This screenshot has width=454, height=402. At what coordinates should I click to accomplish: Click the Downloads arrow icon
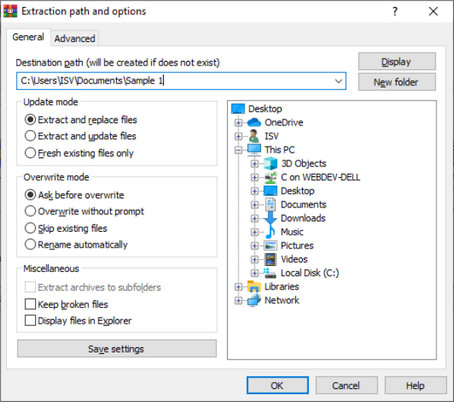[270, 218]
